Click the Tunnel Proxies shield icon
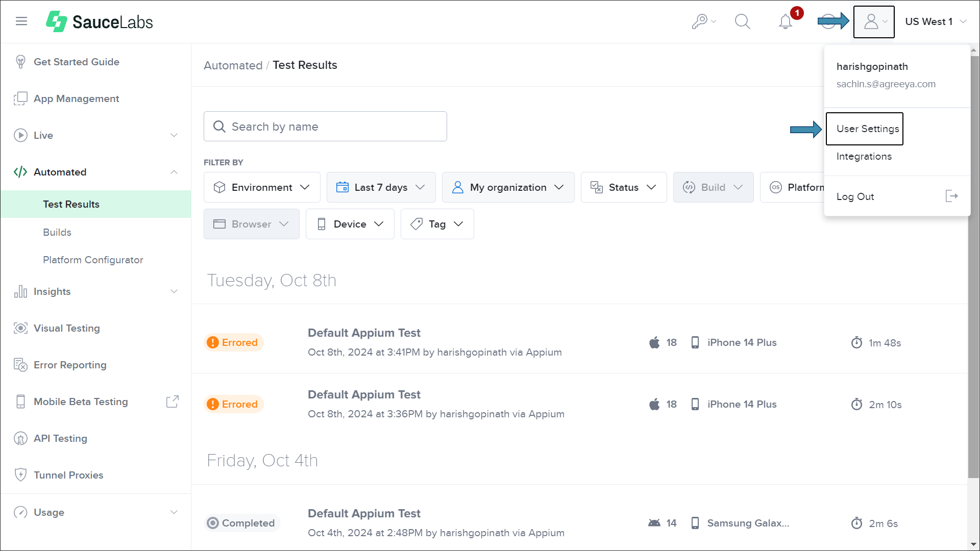980x551 pixels. 20,475
